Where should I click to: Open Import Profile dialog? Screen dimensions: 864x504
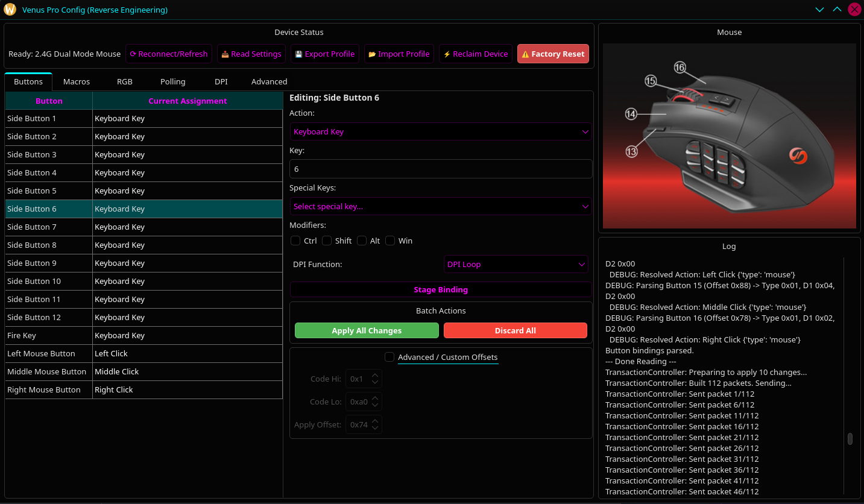point(399,54)
